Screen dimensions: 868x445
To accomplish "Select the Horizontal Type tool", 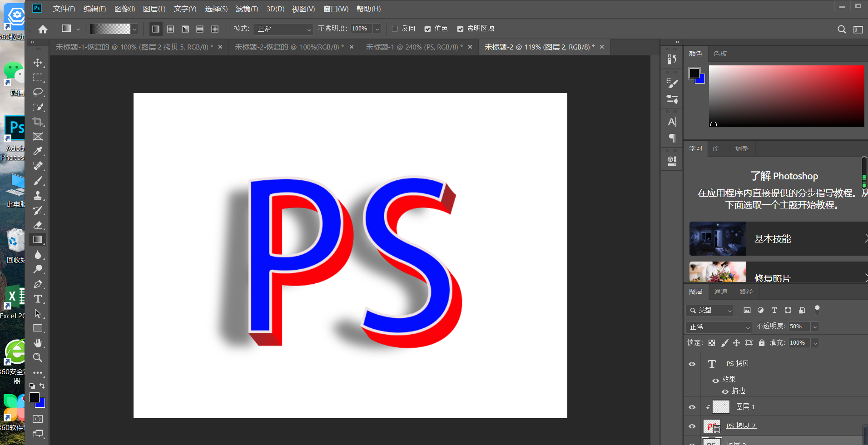I will click(38, 299).
